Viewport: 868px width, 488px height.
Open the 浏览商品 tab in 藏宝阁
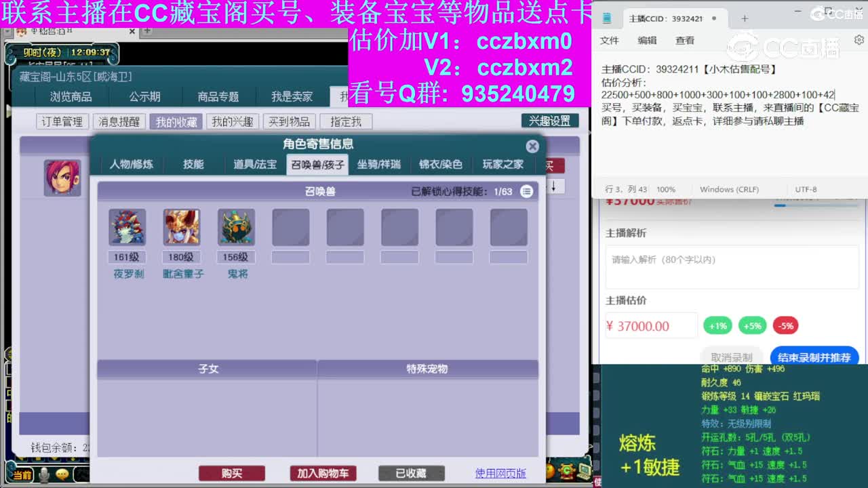tap(71, 97)
